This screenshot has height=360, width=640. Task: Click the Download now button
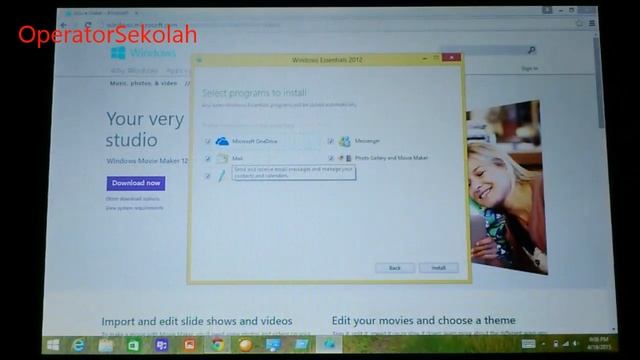pyautogui.click(x=136, y=183)
